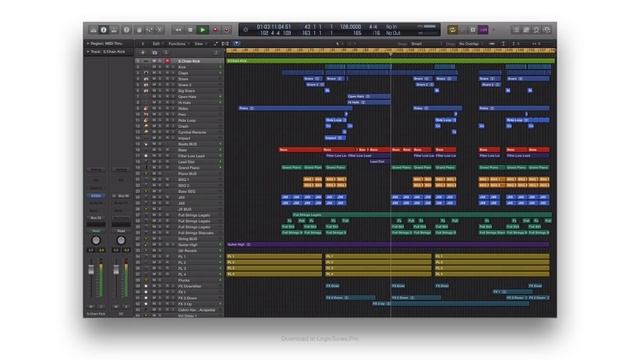Select the Filter Low Lead track header

pos(180,156)
